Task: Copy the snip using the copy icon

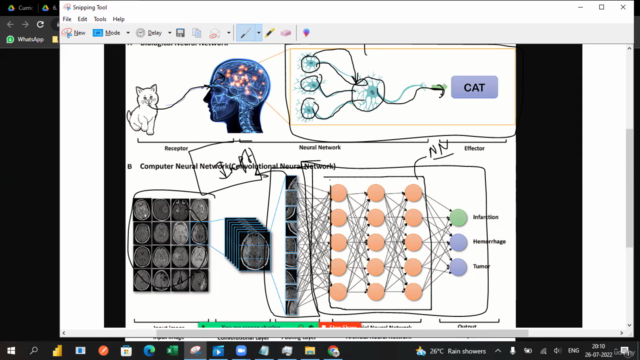Action: click(197, 33)
